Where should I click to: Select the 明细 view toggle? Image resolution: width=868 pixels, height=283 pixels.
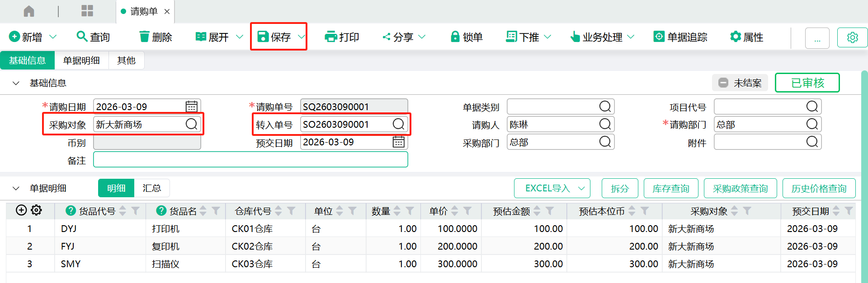click(x=116, y=188)
